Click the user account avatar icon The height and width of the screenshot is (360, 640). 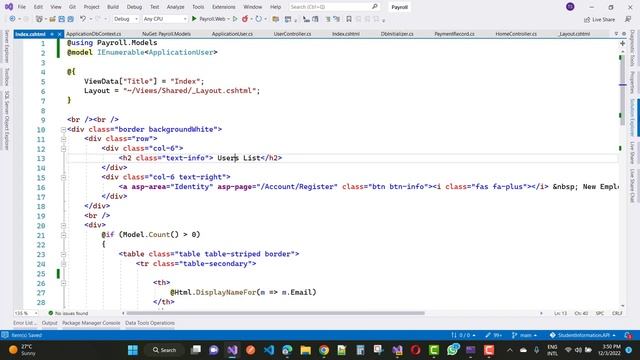(570, 7)
